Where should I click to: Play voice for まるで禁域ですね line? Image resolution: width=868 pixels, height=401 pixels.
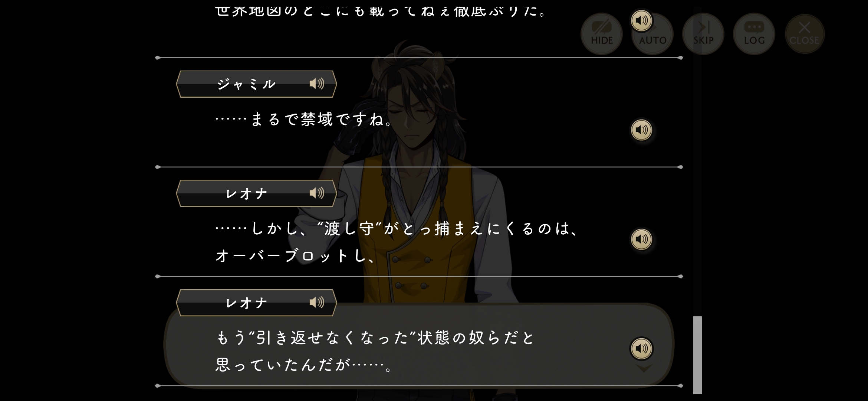(x=642, y=130)
